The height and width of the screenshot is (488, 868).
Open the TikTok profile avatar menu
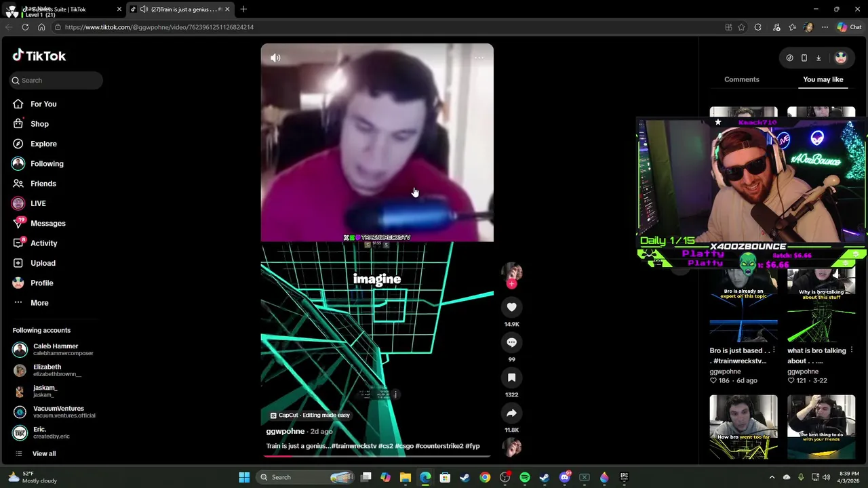point(841,58)
